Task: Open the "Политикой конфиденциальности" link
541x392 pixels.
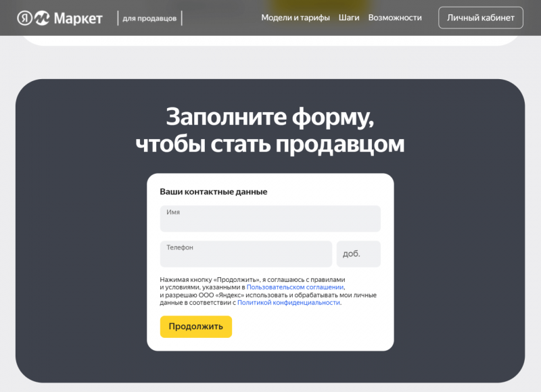Action: point(289,303)
